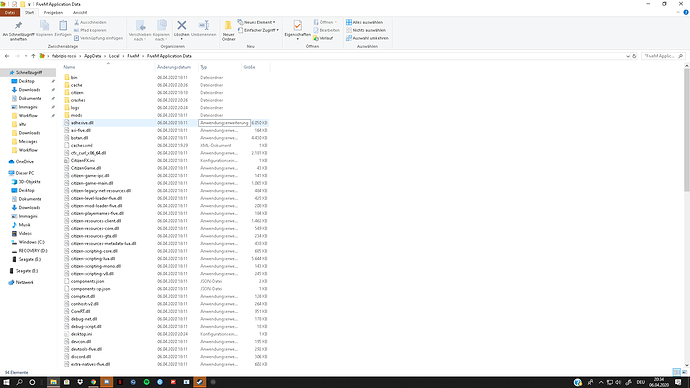Click the Einfügen paste icon
The height and width of the screenshot is (388, 690).
pos(63,26)
